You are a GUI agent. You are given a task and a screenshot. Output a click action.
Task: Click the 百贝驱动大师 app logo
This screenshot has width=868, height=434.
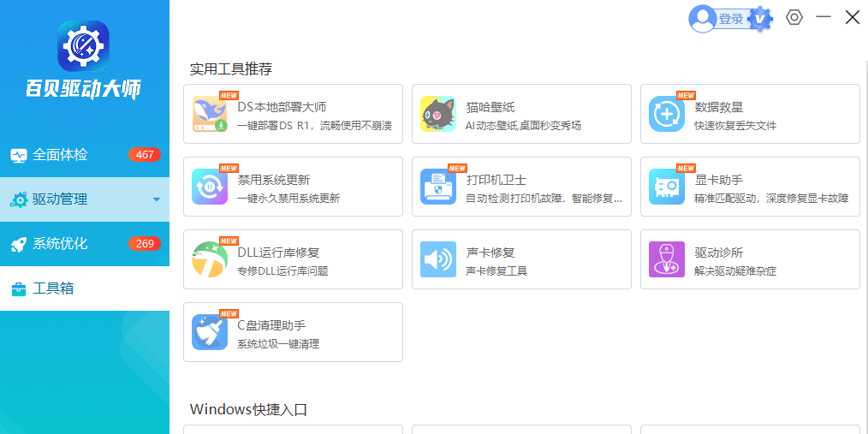click(x=84, y=46)
